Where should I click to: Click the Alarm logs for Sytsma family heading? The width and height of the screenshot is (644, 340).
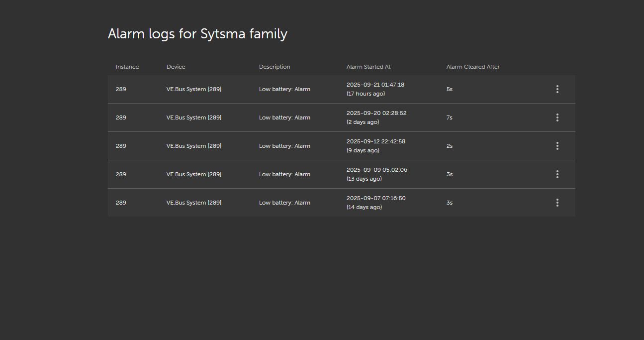197,34
